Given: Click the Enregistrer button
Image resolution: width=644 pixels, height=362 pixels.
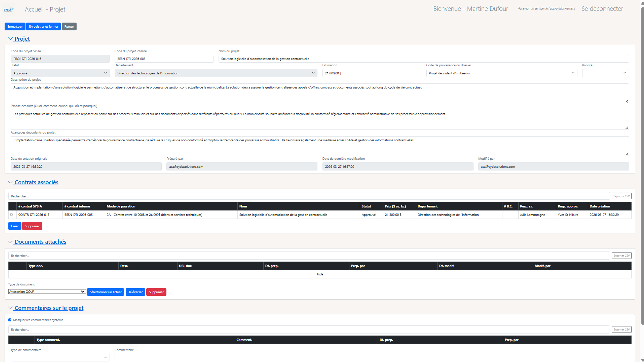Looking at the screenshot, I should coord(15,26).
